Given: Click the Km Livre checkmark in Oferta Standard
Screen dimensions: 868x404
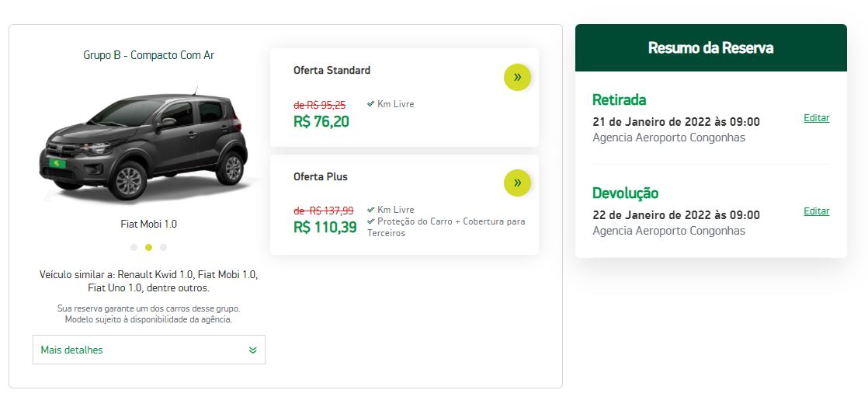Looking at the screenshot, I should pos(371,104).
